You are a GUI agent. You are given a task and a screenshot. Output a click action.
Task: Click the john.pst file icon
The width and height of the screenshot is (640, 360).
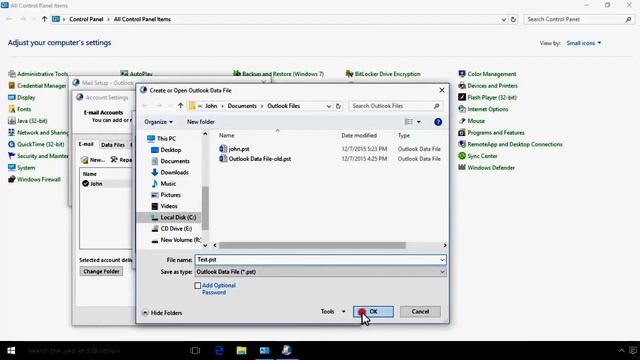tap(223, 149)
